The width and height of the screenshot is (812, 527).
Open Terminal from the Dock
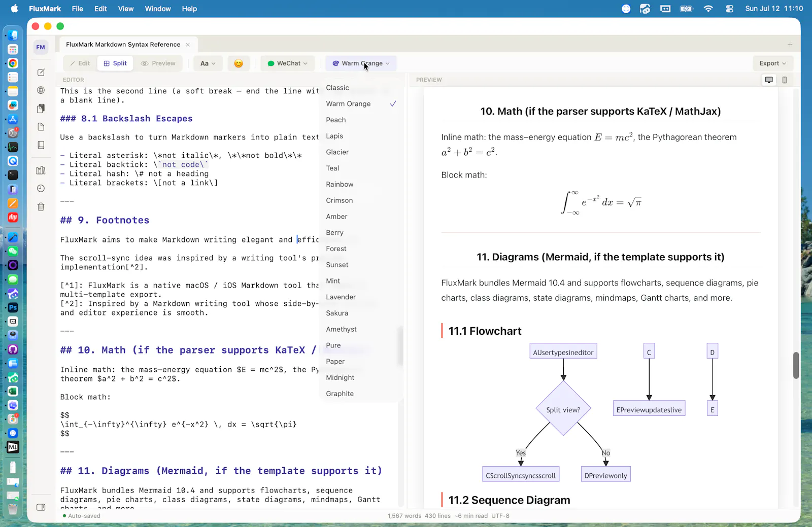pyautogui.click(x=13, y=175)
